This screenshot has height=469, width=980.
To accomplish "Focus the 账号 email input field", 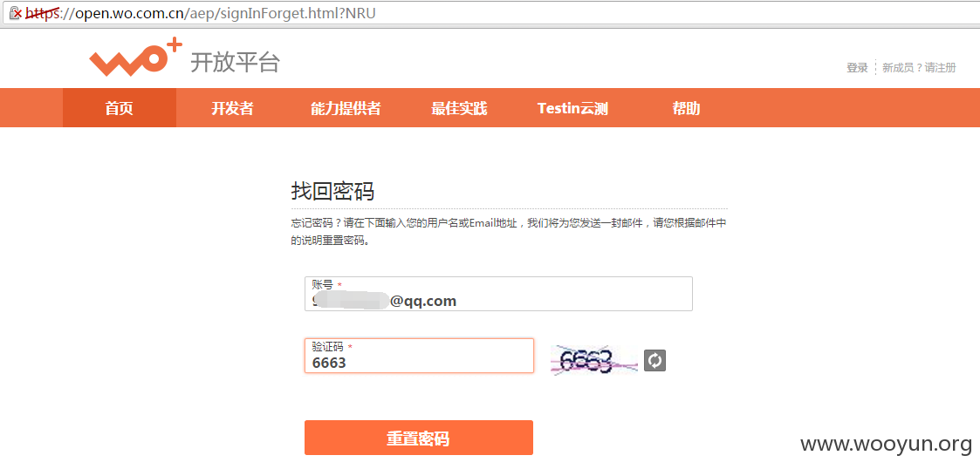I will click(x=499, y=294).
